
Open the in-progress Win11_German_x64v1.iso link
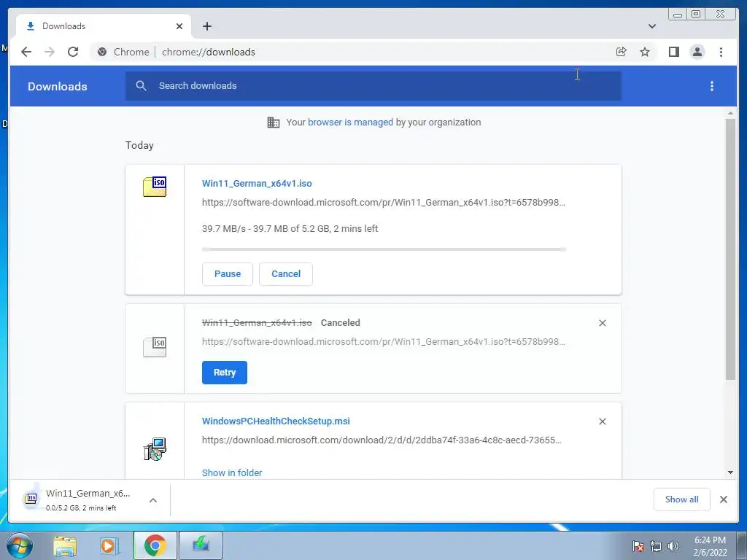pos(257,183)
